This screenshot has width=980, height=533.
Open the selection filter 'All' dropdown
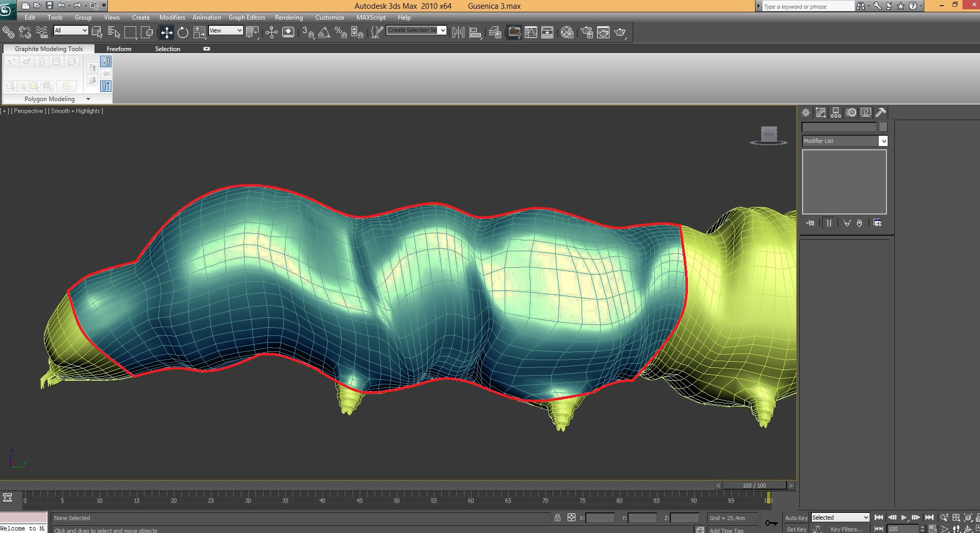tap(71, 30)
